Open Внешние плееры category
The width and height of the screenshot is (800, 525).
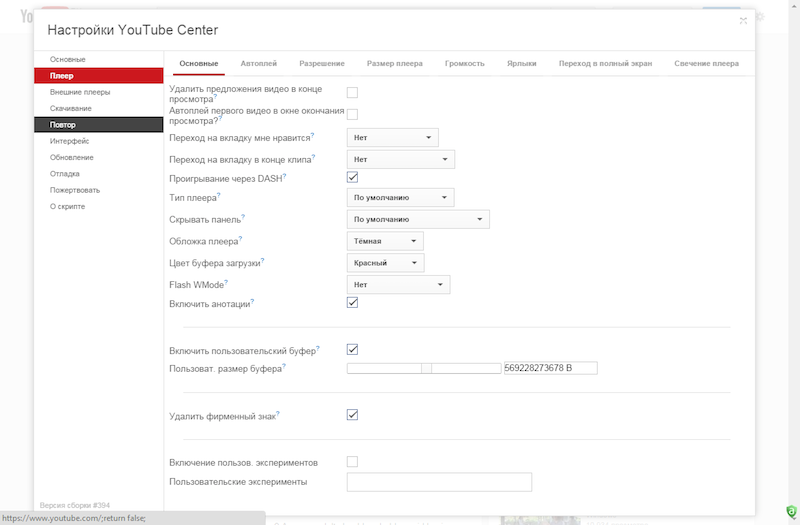pos(98,92)
